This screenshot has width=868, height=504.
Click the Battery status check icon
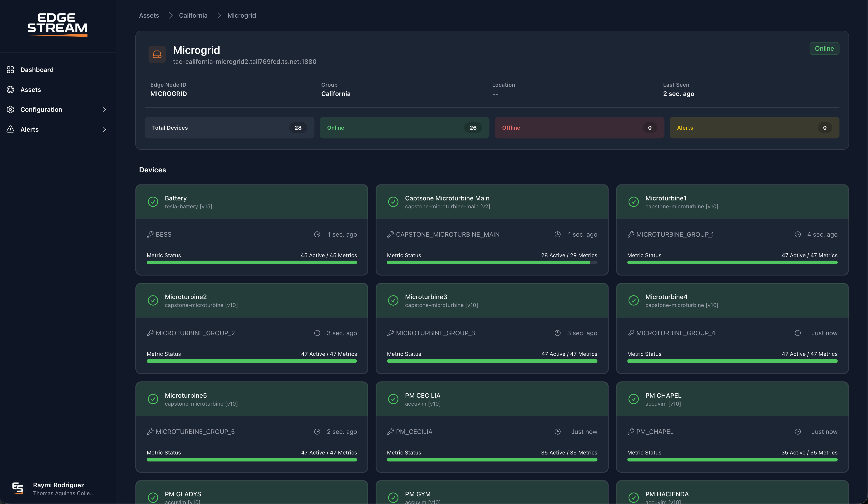click(x=153, y=201)
